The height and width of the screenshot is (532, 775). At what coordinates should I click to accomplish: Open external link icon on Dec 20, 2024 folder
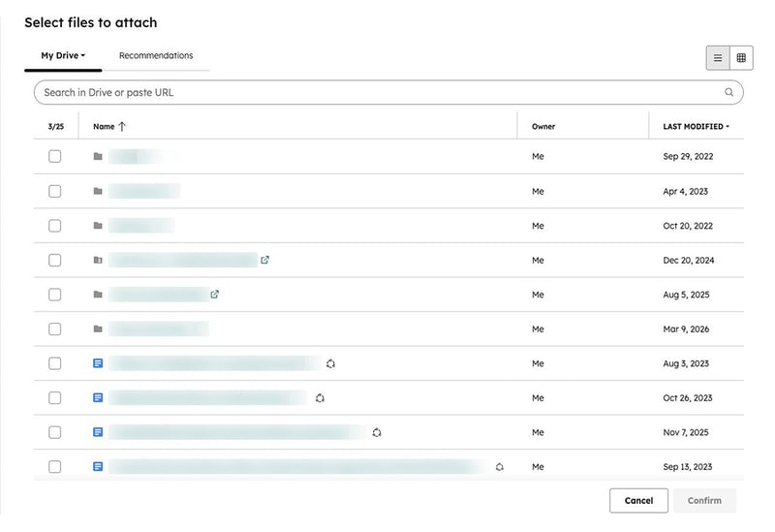(x=264, y=260)
